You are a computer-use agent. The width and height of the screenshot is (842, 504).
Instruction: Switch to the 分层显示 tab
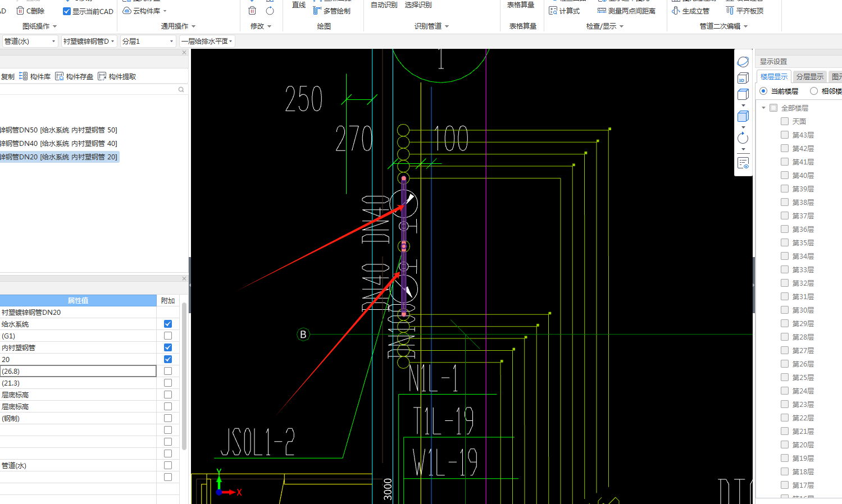(x=809, y=77)
